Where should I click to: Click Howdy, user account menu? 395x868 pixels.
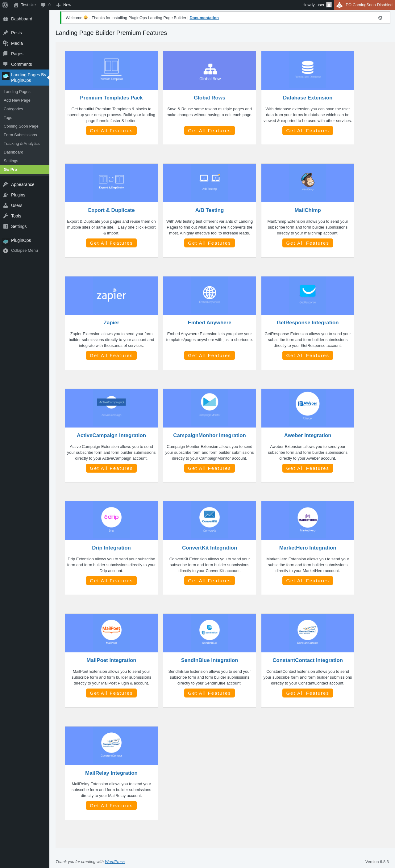tap(317, 5)
